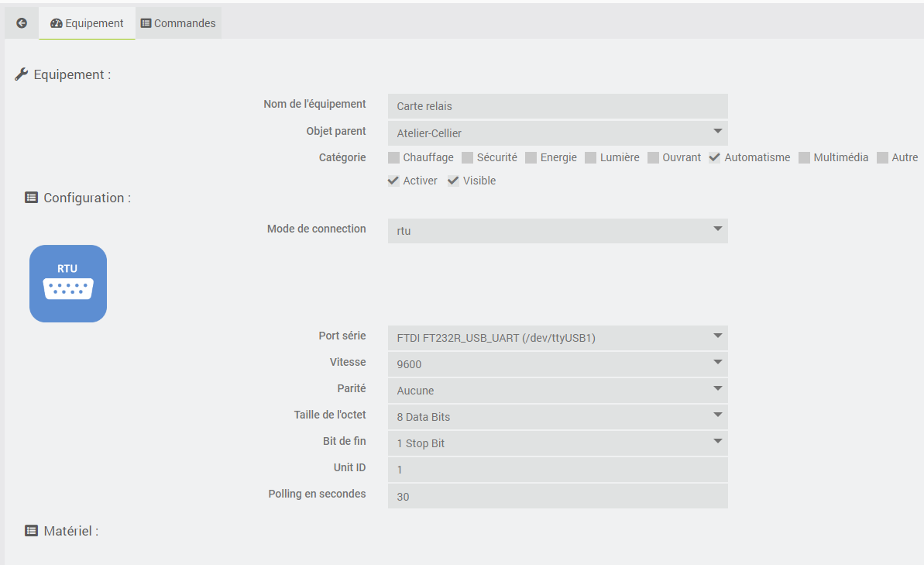The width and height of the screenshot is (924, 565).
Task: Check the Lumière category checkbox
Action: click(591, 157)
